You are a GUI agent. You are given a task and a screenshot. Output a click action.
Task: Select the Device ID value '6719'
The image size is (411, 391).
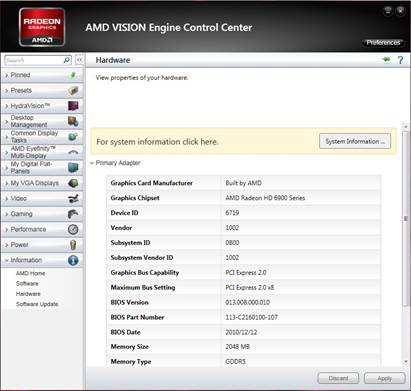(x=232, y=213)
